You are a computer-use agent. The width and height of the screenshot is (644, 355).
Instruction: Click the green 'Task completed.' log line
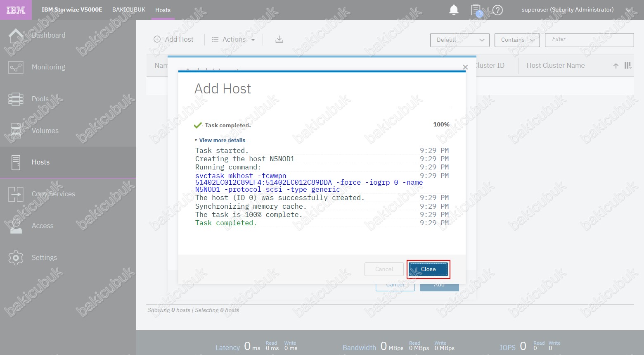pos(226,223)
